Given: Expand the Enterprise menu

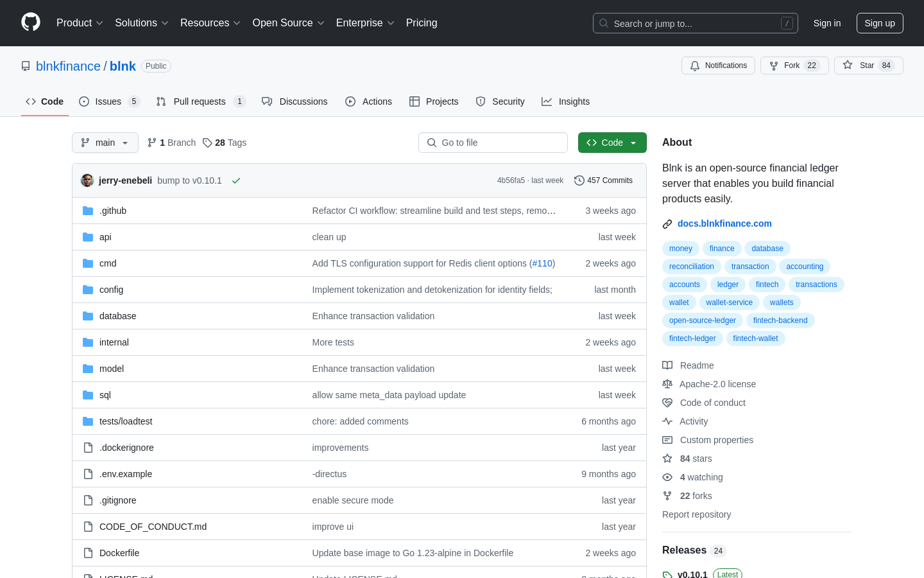Looking at the screenshot, I should [x=365, y=23].
